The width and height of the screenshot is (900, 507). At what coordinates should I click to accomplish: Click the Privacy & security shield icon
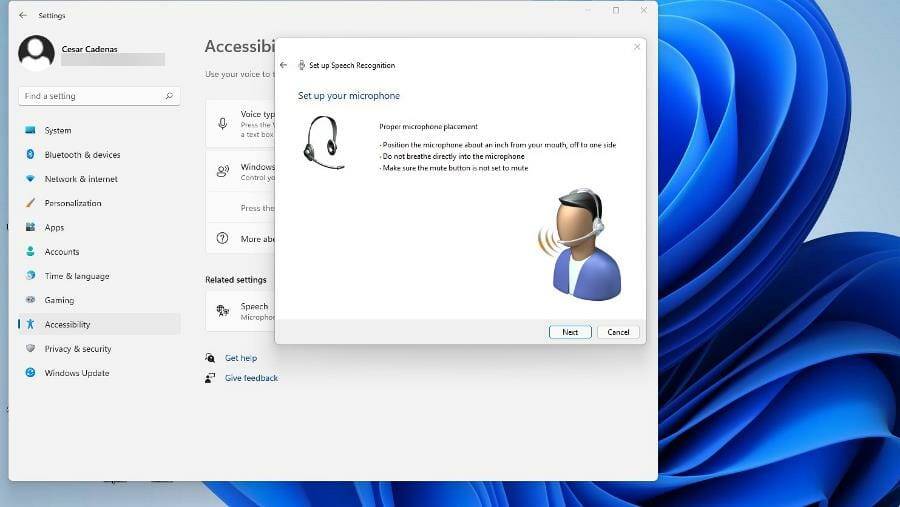(30, 348)
